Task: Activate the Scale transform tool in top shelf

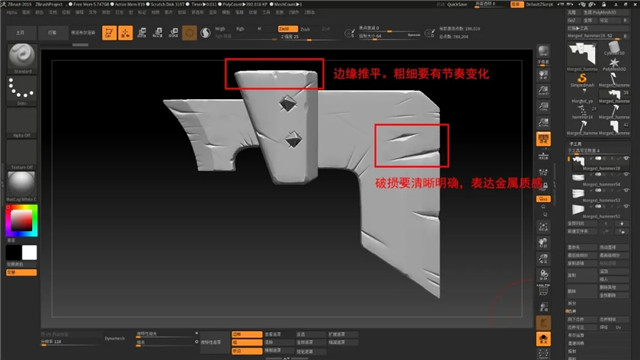Action: coord(158,33)
